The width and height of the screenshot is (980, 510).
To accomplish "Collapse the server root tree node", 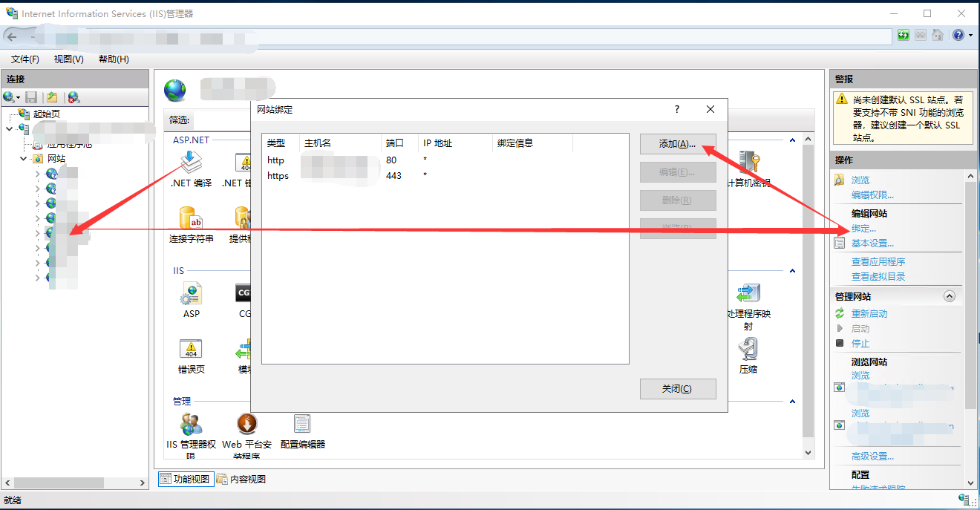I will (x=9, y=129).
